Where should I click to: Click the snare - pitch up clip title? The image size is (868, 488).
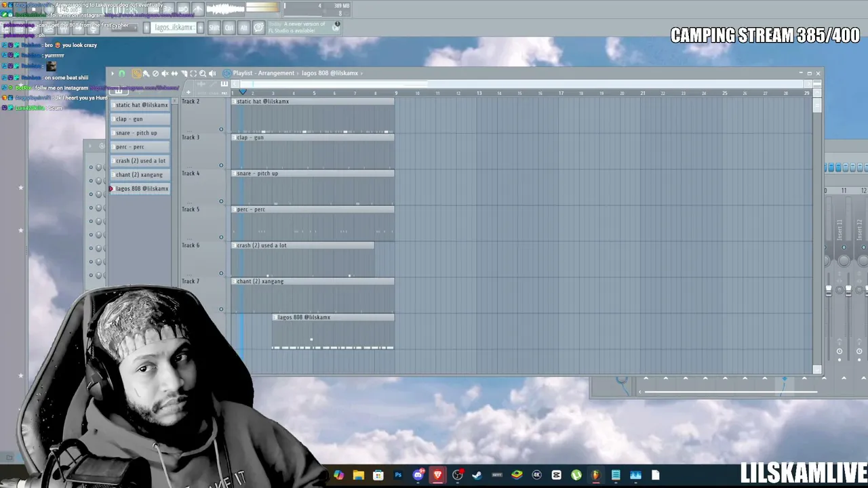[x=313, y=174]
